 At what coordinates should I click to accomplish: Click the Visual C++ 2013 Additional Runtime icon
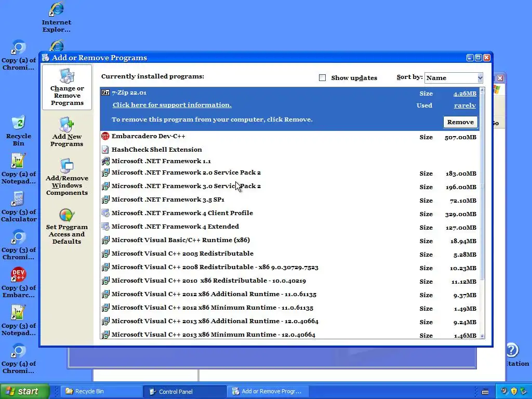point(105,321)
